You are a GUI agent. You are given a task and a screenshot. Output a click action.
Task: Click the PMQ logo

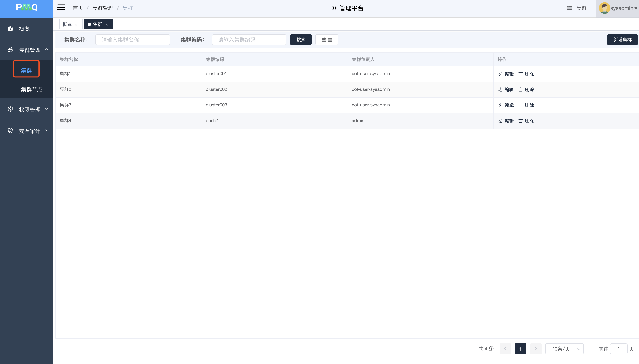[x=27, y=7]
